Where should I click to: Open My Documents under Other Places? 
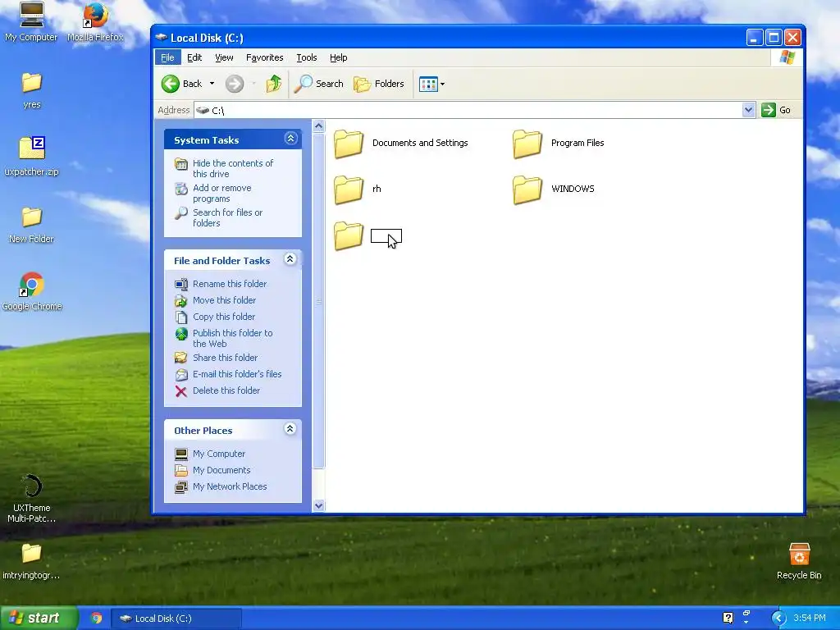[221, 470]
